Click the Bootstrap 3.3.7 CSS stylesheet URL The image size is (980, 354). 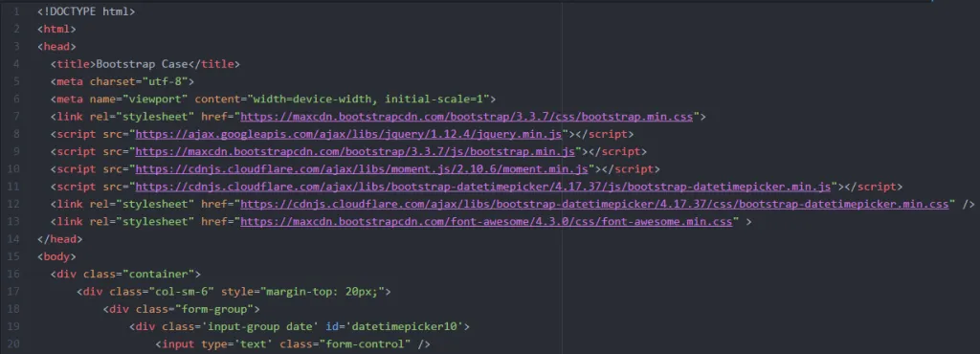[x=466, y=116]
